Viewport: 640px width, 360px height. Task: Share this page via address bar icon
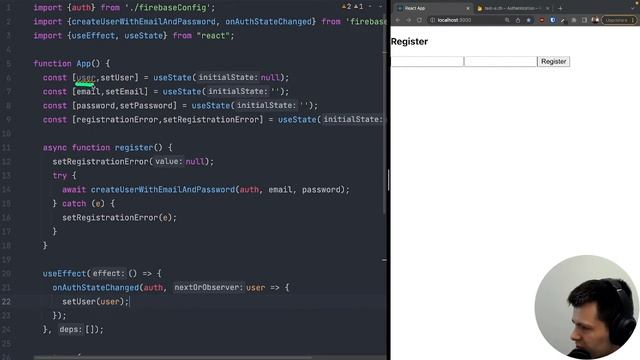[x=518, y=20]
